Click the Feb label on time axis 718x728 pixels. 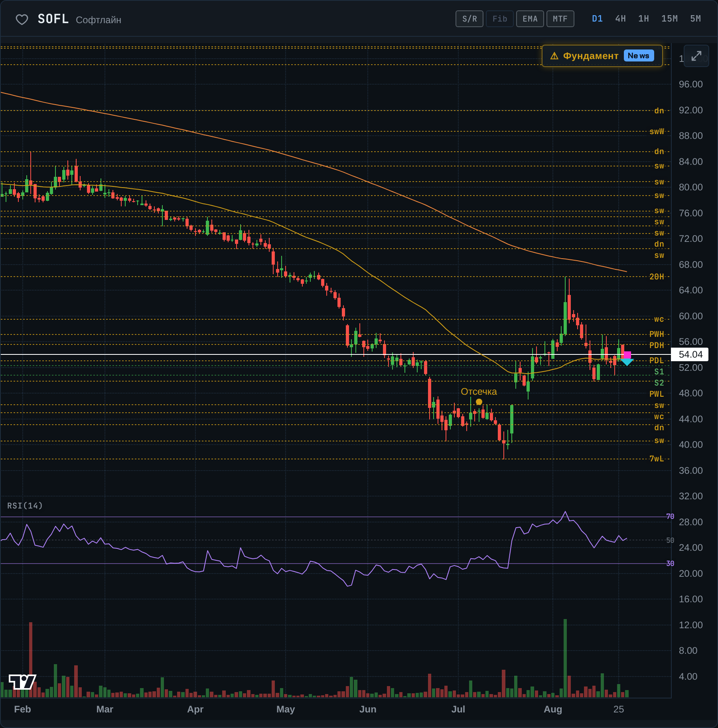[x=22, y=709]
